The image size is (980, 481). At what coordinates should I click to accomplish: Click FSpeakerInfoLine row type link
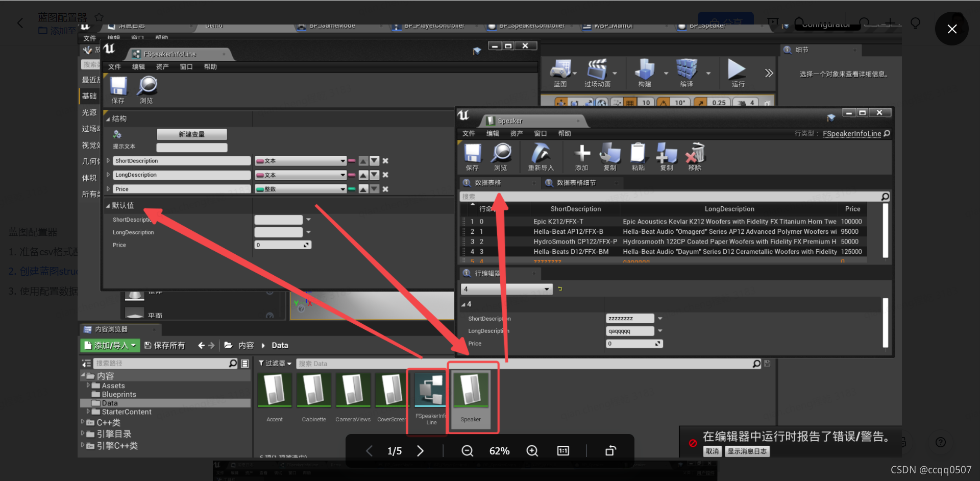pyautogui.click(x=852, y=134)
